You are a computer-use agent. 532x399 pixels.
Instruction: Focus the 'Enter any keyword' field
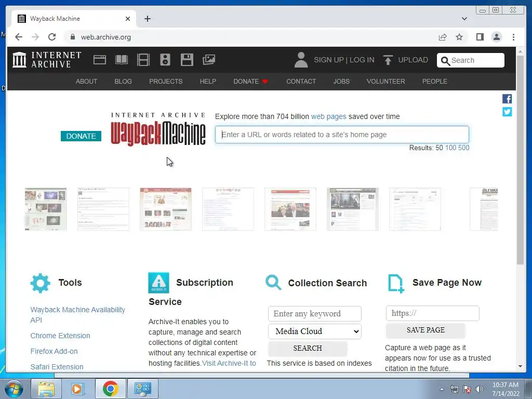point(314,313)
